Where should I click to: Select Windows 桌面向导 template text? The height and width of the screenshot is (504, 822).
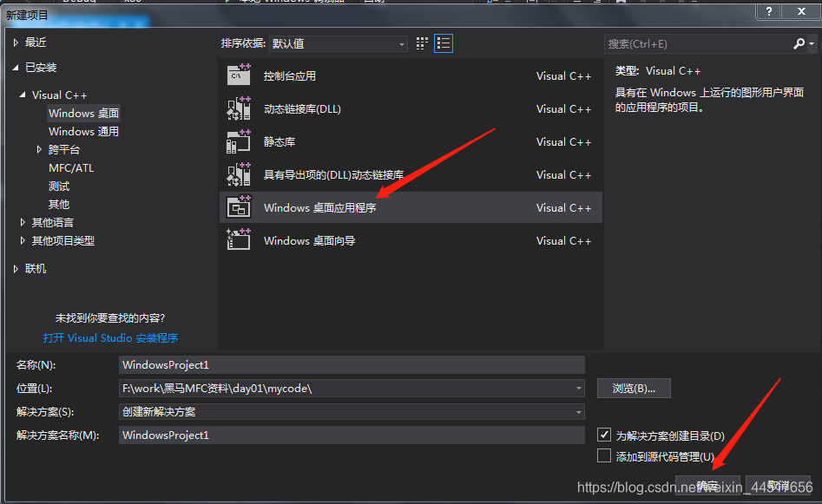(x=309, y=241)
